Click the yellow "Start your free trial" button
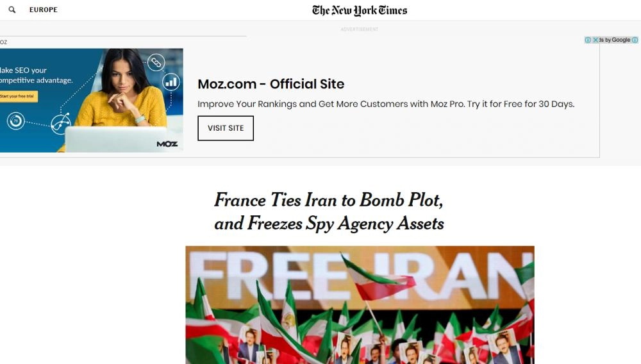 18,96
